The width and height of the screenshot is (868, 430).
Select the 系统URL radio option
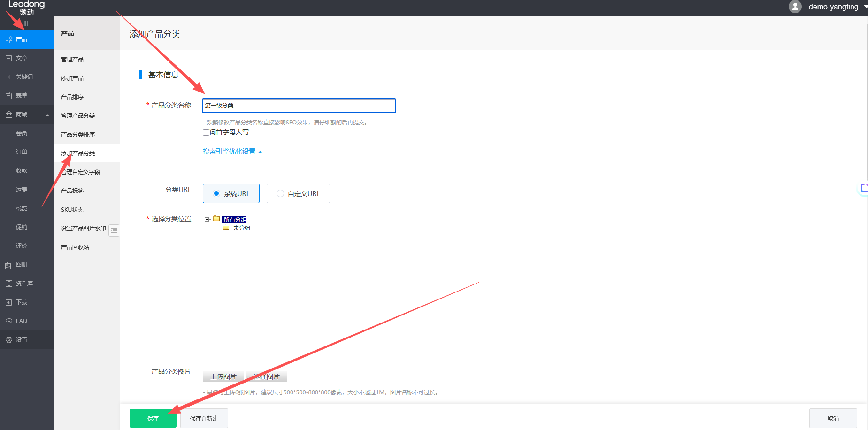coord(216,193)
